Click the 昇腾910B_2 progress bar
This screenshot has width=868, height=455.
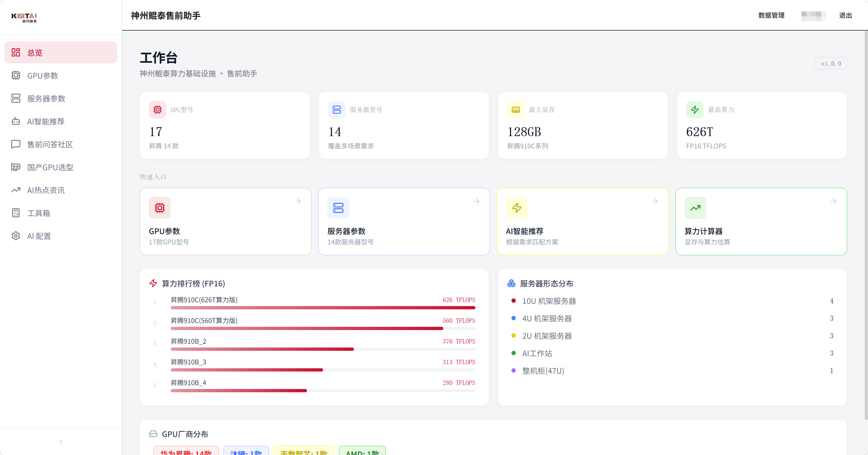point(323,349)
